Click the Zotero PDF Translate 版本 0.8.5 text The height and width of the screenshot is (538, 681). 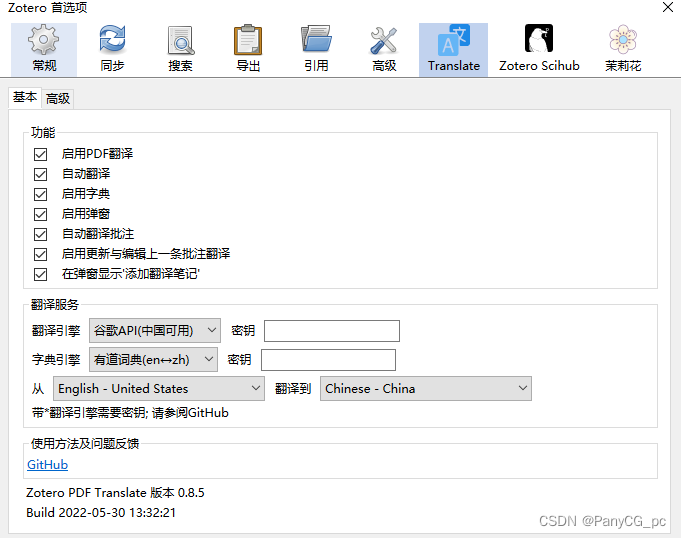tap(115, 492)
